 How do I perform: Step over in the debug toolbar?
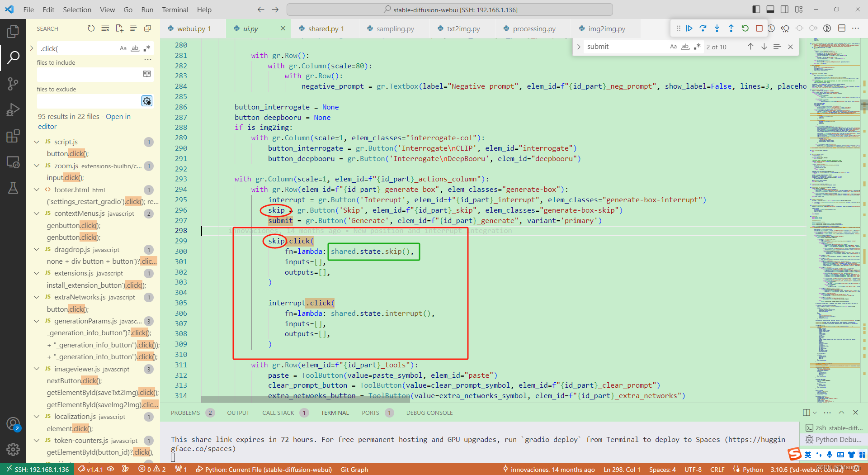[703, 28]
